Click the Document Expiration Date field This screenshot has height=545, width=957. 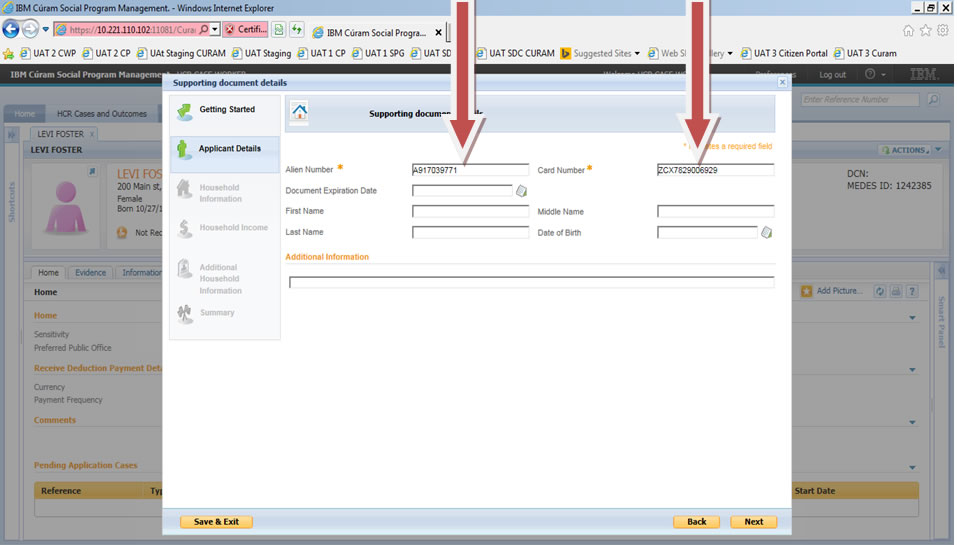462,190
